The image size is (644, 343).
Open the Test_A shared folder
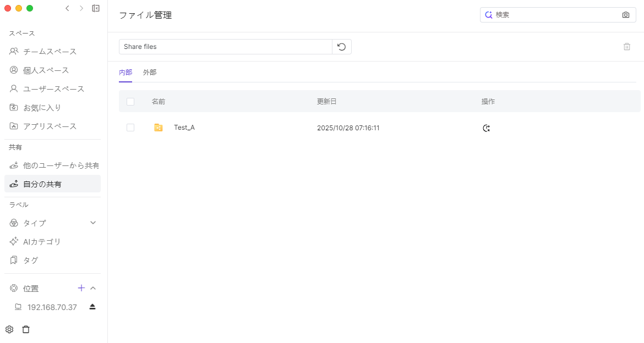click(184, 128)
